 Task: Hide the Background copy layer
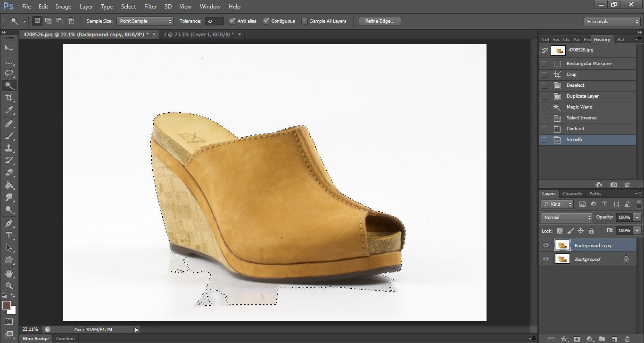[545, 245]
